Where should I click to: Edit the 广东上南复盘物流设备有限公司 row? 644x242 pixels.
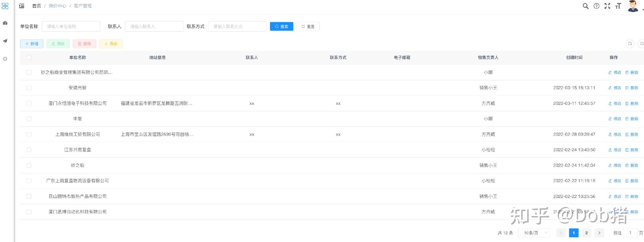coord(615,181)
